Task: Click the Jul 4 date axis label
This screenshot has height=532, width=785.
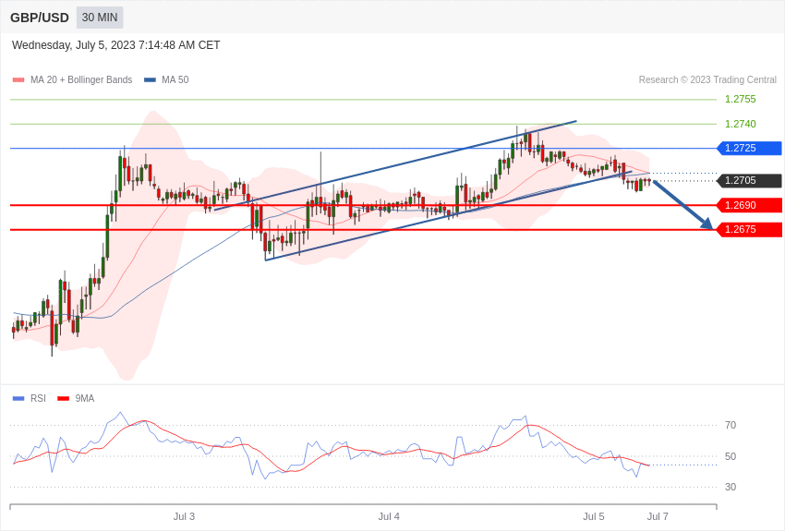Action: tap(389, 516)
